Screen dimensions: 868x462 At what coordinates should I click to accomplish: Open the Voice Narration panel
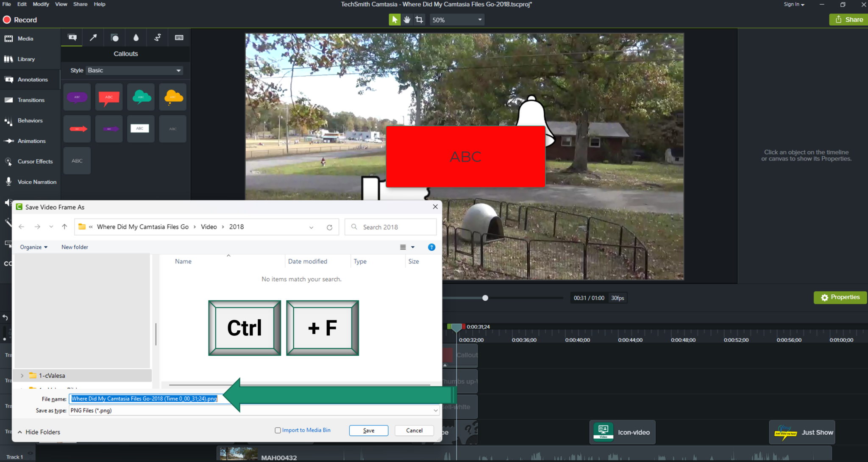tap(36, 182)
